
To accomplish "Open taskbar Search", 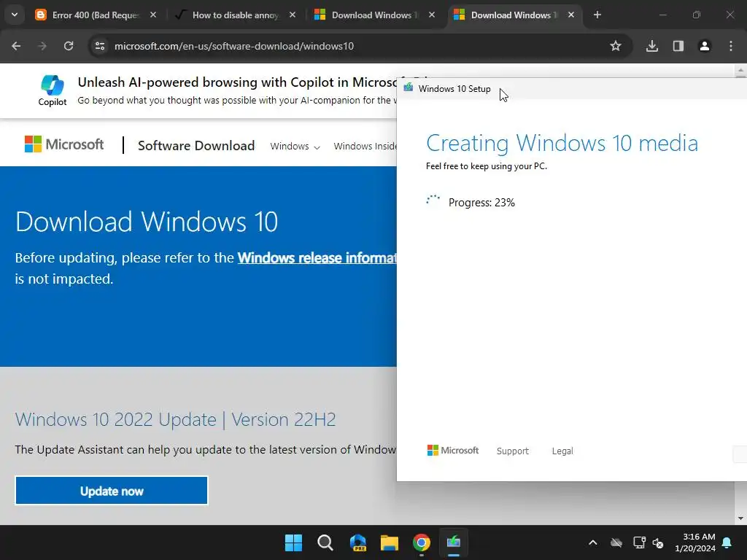I will pyautogui.click(x=325, y=542).
